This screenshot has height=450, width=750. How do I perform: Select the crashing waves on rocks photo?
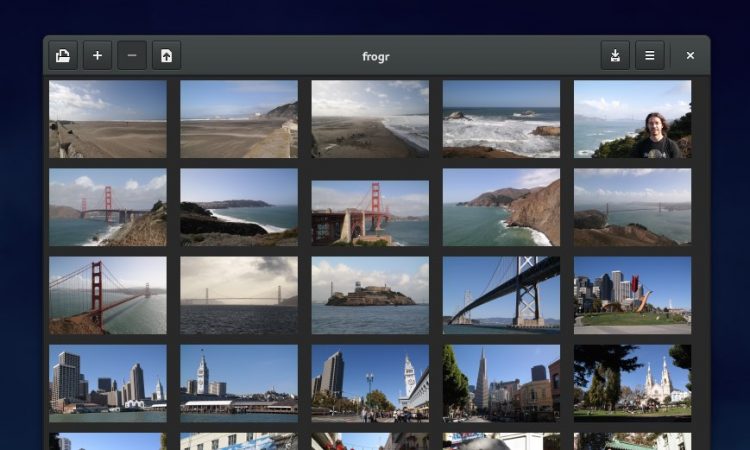(x=501, y=119)
